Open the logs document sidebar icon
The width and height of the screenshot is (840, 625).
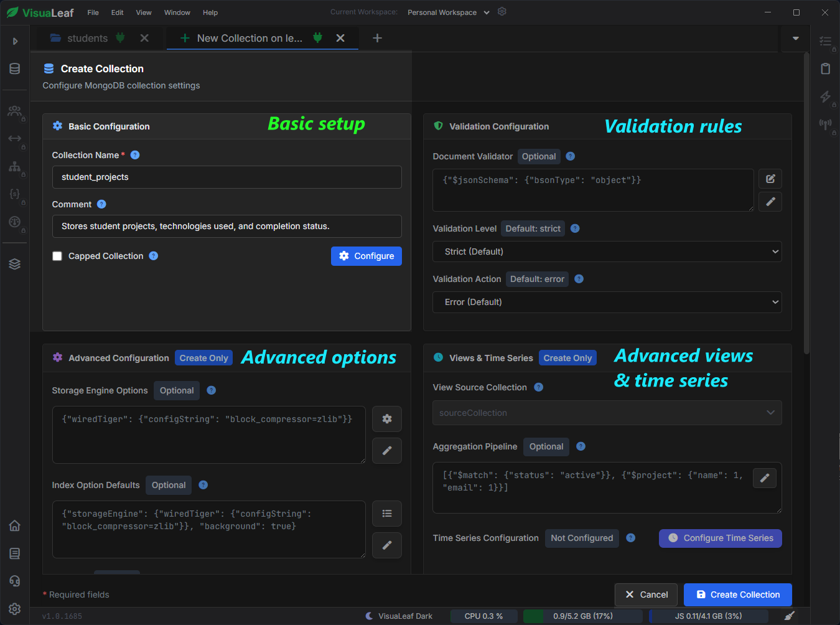pyautogui.click(x=15, y=553)
